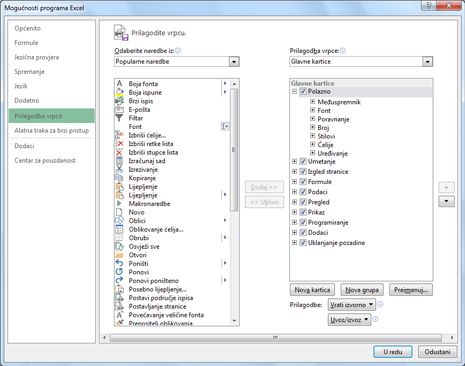Click the E-pošta envelope icon

(x=119, y=109)
